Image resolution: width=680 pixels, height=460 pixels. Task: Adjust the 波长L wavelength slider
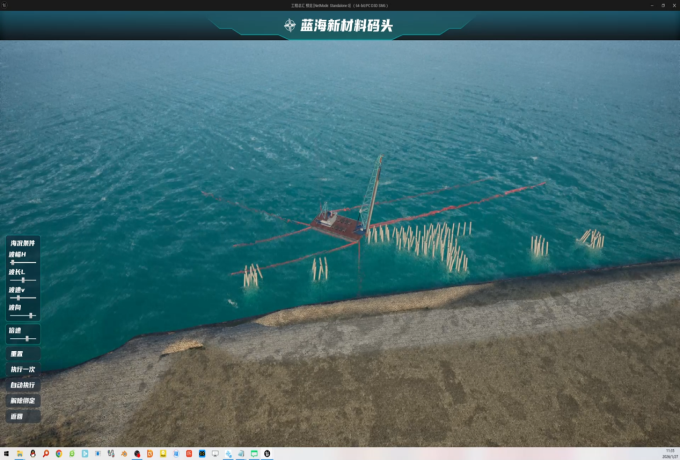pyautogui.click(x=22, y=280)
